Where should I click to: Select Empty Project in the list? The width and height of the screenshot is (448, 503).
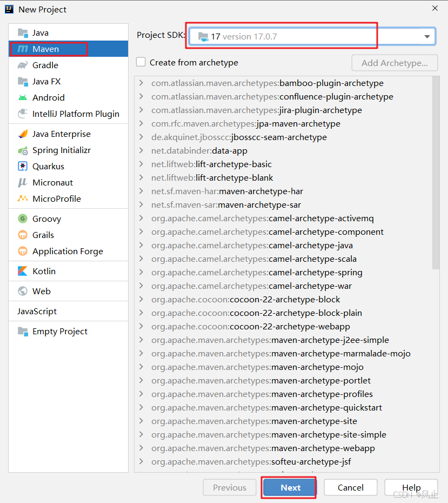[59, 332]
